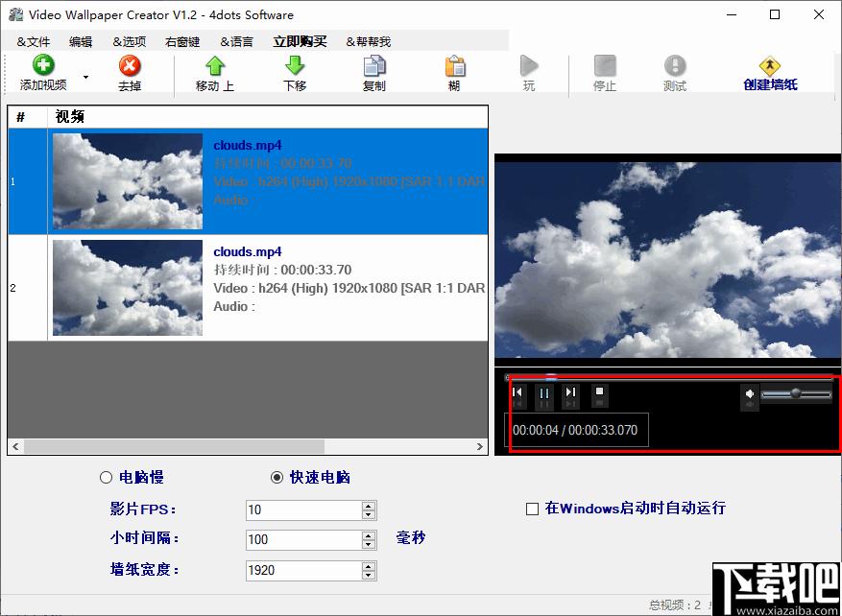The width and height of the screenshot is (842, 616).
Task: Mute the player with the speaker icon
Action: tap(750, 395)
